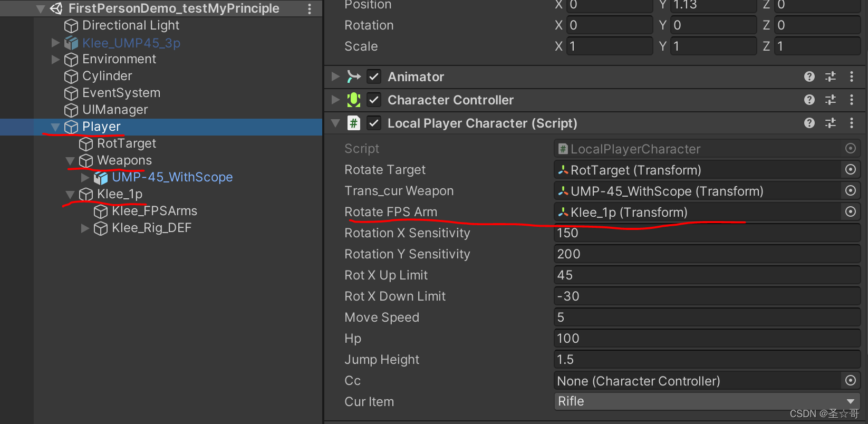Collapse the FirstPersonDemo_testMyPrinciple scene

coord(41,9)
